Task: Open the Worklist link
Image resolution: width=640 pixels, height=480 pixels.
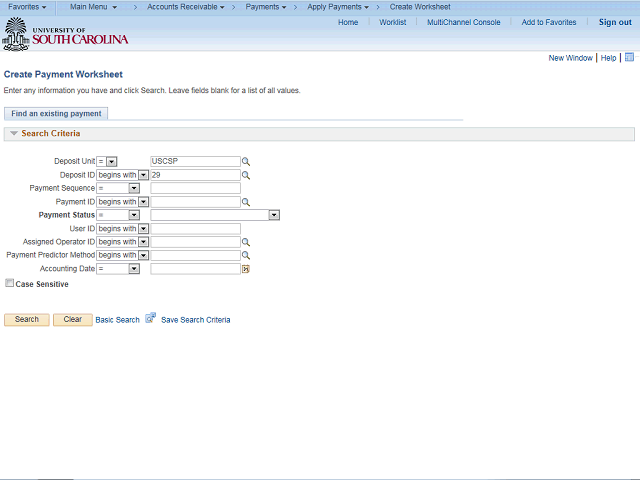Action: 393,22
